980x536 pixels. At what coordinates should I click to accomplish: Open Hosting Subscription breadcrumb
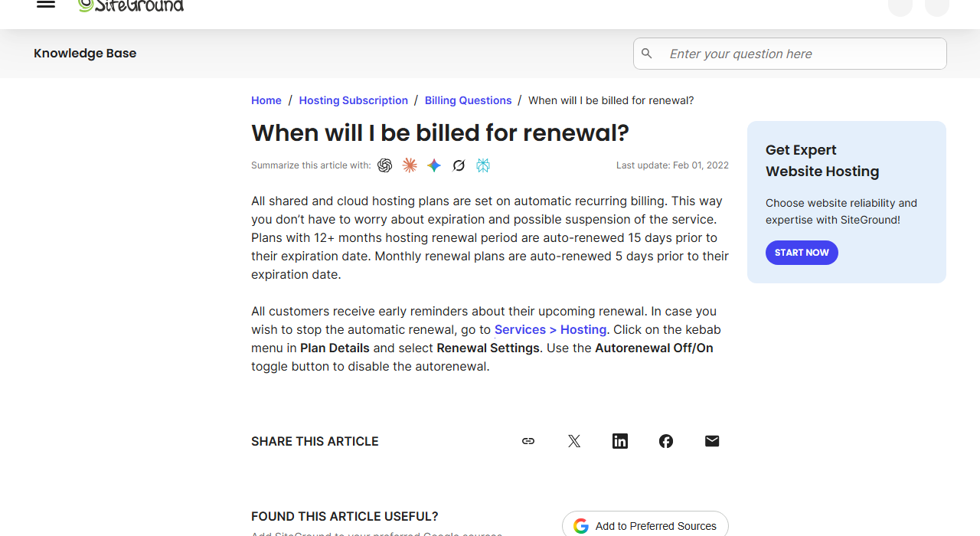[x=354, y=100]
